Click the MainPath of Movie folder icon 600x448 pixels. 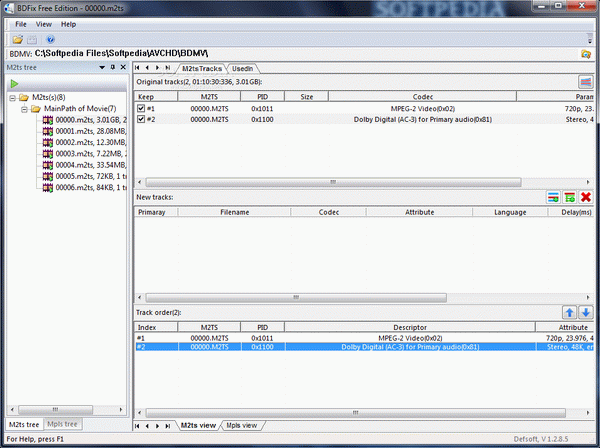point(36,109)
